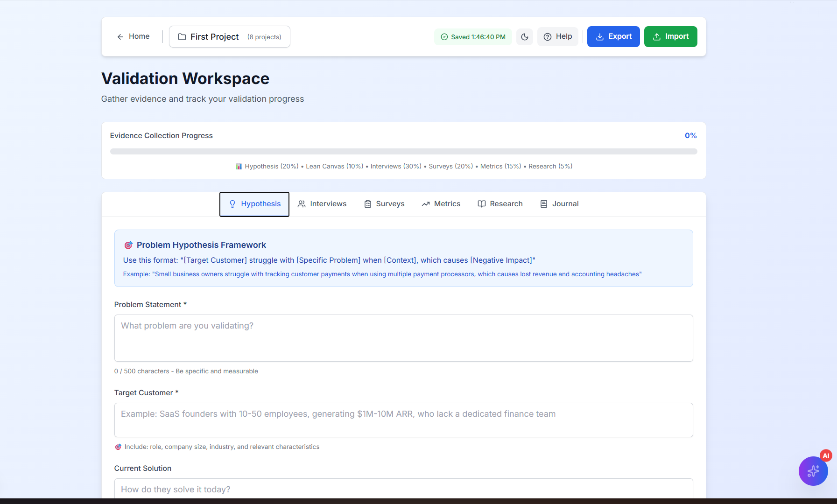837x504 pixels.
Task: Go to the Metrics tab
Action: 441,204
